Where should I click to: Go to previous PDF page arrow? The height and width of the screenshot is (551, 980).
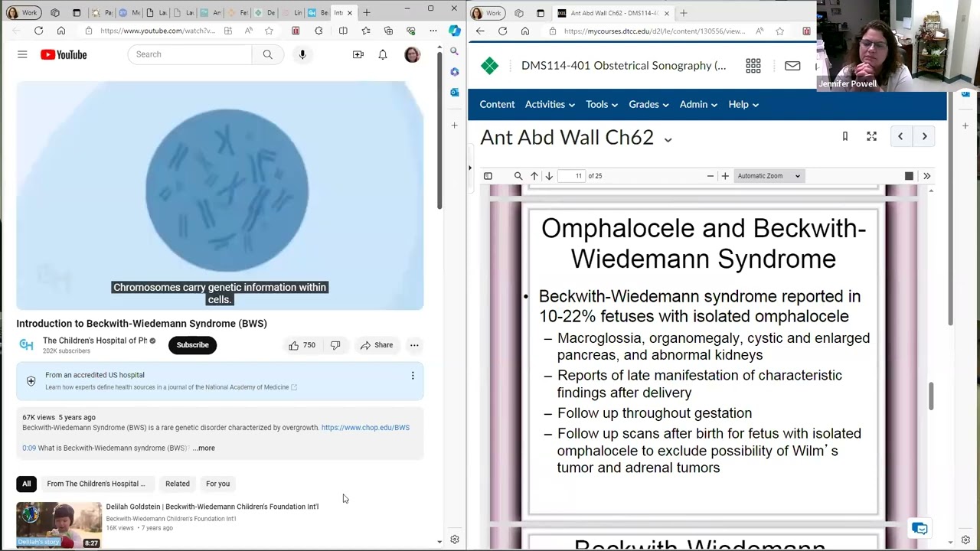pos(534,176)
